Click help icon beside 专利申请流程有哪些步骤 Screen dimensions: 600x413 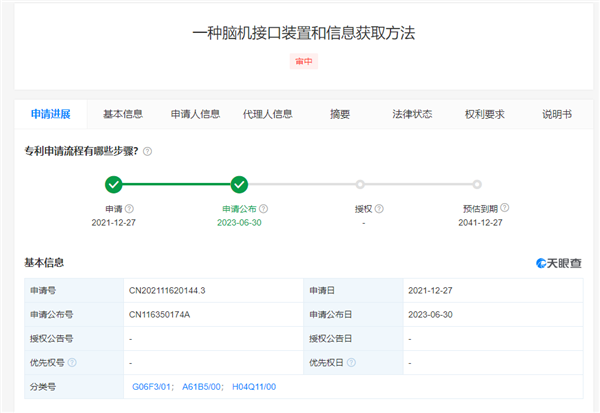coord(147,151)
